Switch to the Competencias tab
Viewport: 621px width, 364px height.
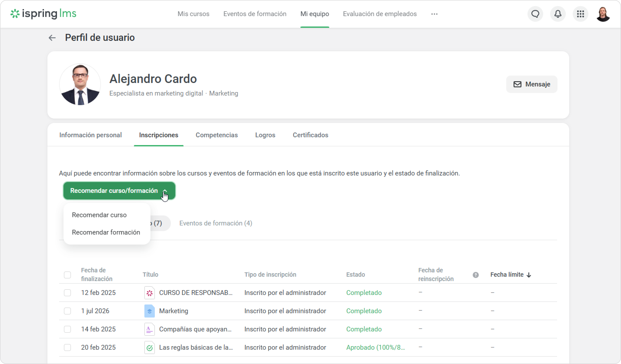(x=217, y=135)
